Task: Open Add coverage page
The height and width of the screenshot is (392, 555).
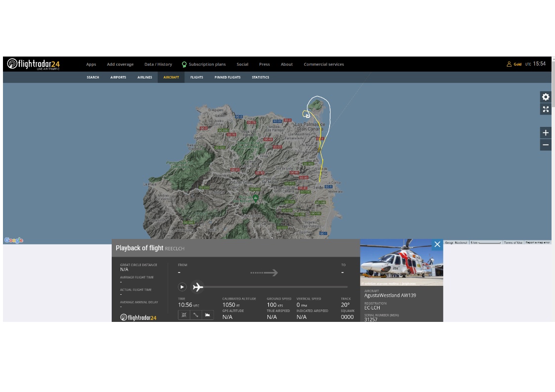Action: pos(120,64)
